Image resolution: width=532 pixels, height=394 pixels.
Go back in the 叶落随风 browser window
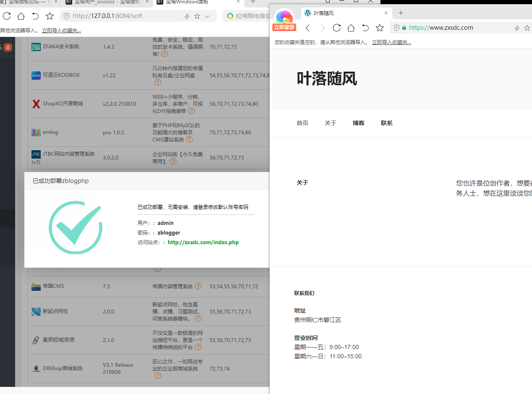[308, 28]
